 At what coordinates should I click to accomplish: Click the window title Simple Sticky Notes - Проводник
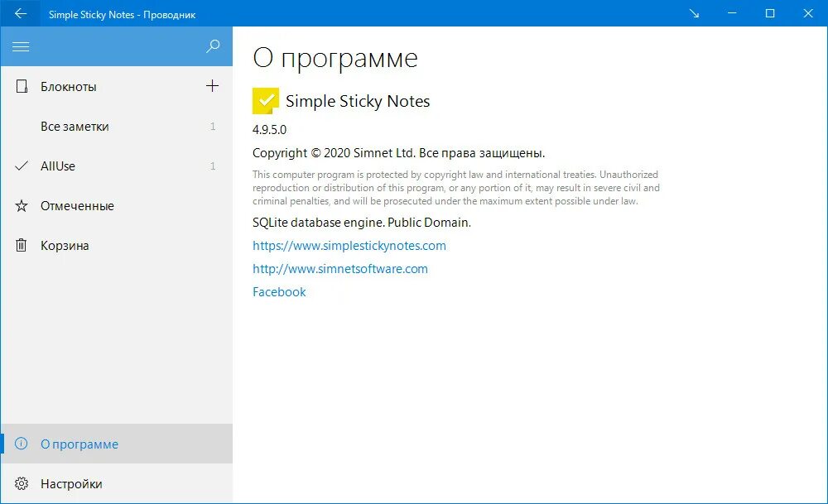point(122,15)
